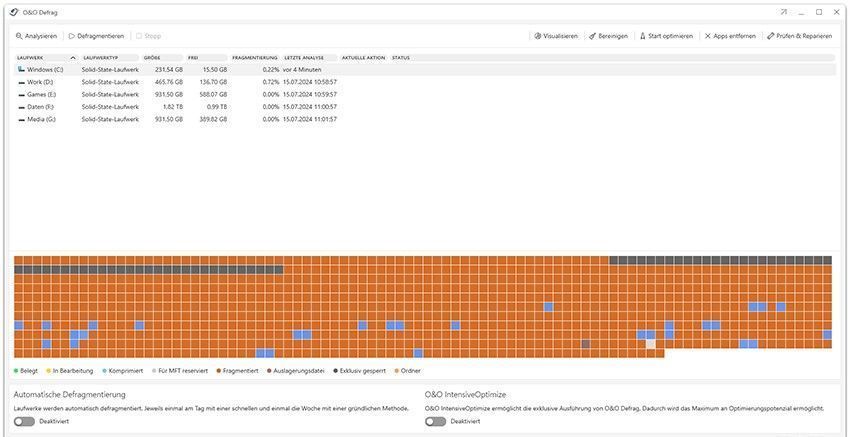Open the Visualisieren view
Viewport: 850px width, 437px height.
[555, 36]
